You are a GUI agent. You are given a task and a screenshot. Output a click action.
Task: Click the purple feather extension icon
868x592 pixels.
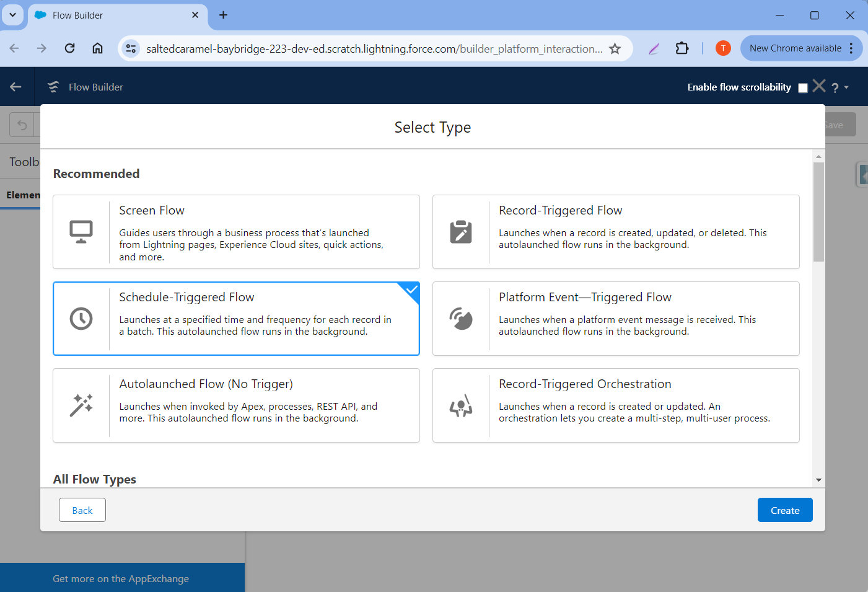coord(654,48)
